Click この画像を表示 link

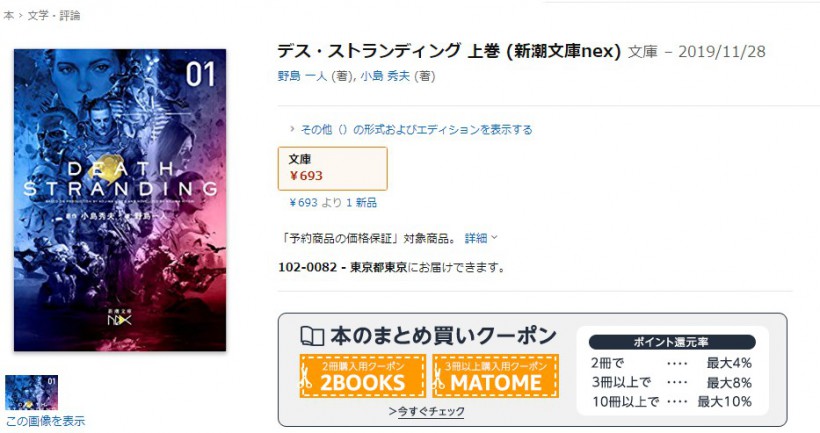coord(45,421)
